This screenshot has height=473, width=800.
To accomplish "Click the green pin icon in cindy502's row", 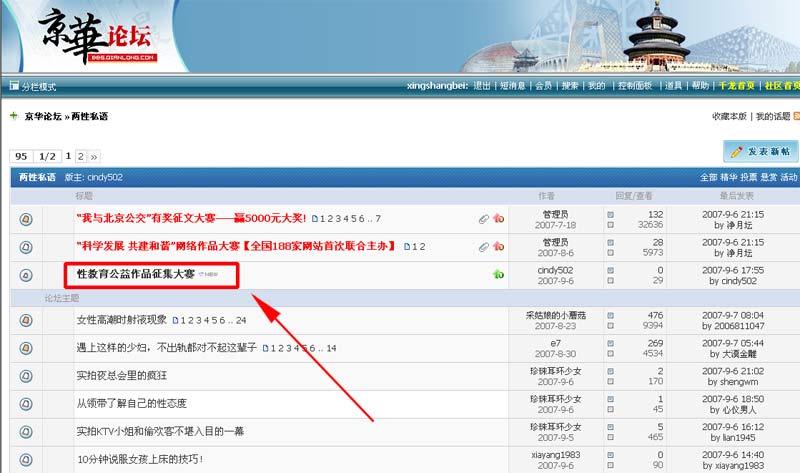I will click(498, 274).
